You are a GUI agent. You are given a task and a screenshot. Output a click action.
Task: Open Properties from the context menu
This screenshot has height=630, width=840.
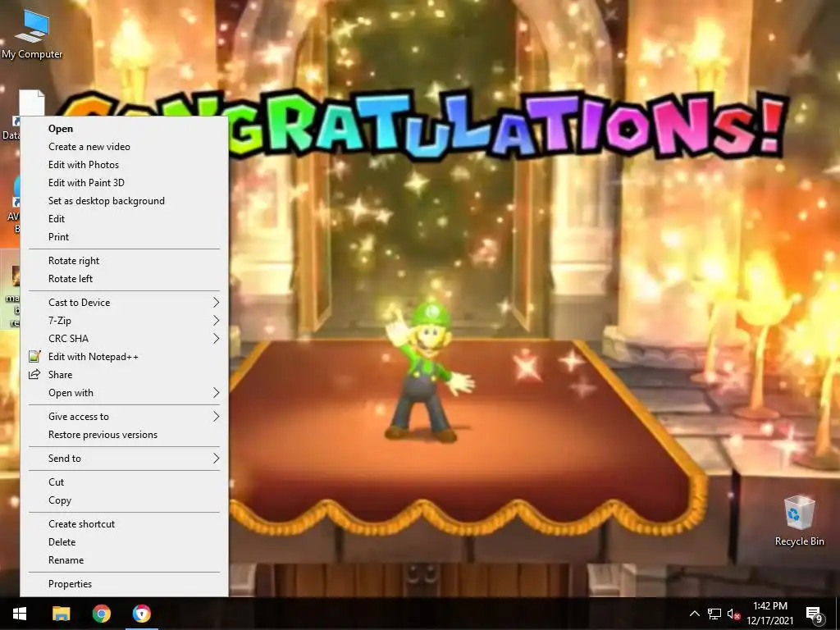tap(125, 584)
